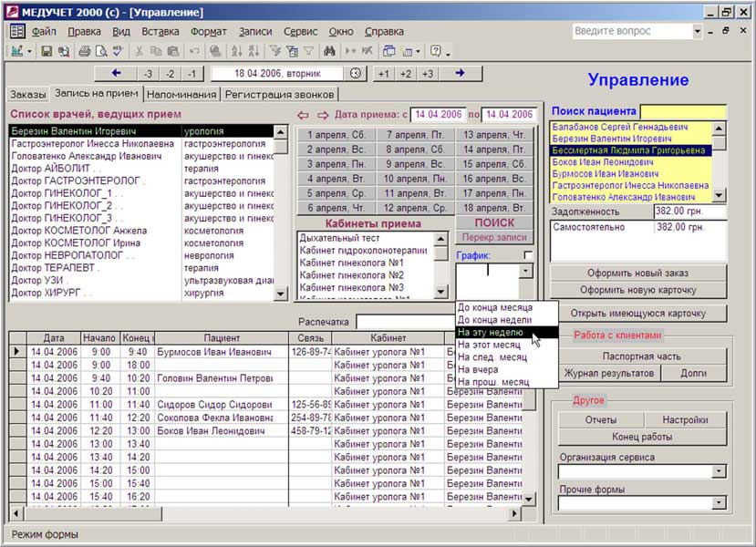The image size is (756, 547).
Task: Open the График combo box dropdown arrow
Action: pyautogui.click(x=525, y=272)
